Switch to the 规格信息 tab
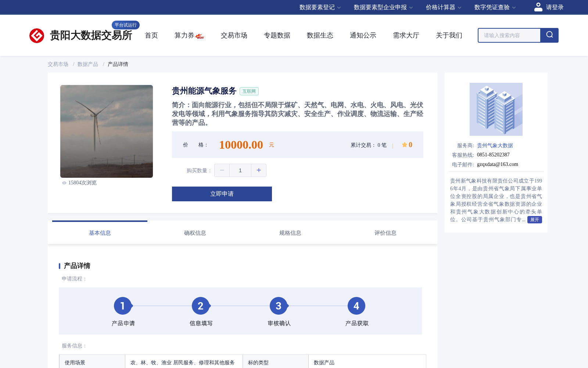Image resolution: width=588 pixels, height=368 pixels. (x=290, y=233)
